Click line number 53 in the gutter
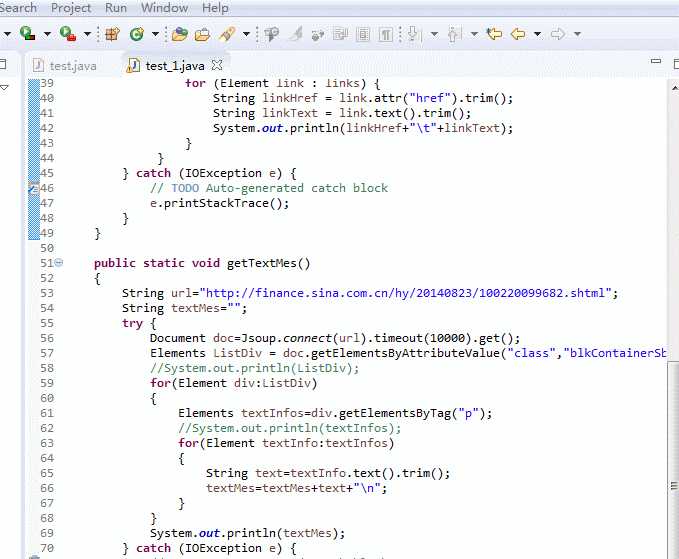 (47, 293)
